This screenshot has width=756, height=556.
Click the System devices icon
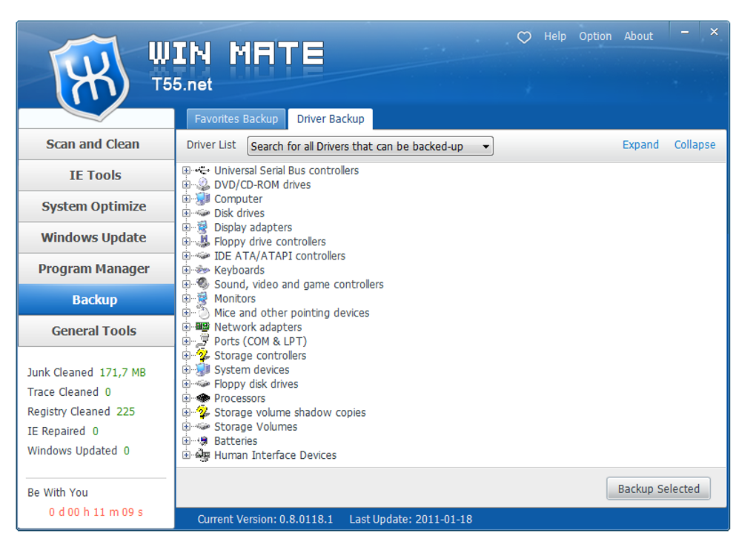(202, 369)
